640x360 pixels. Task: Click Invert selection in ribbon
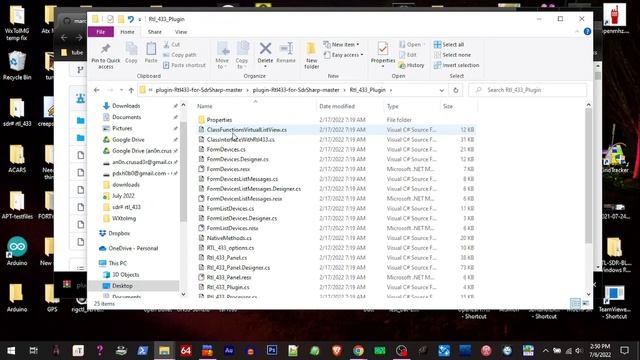[456, 65]
